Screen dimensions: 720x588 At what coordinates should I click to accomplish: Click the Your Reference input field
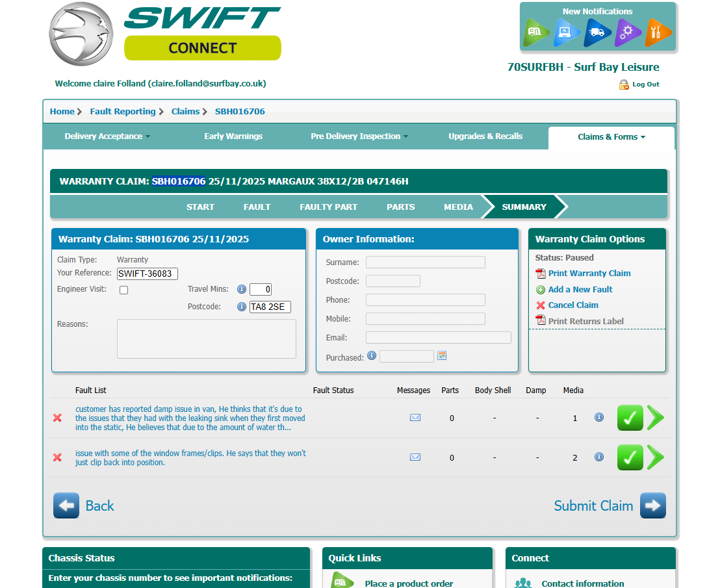pyautogui.click(x=148, y=274)
